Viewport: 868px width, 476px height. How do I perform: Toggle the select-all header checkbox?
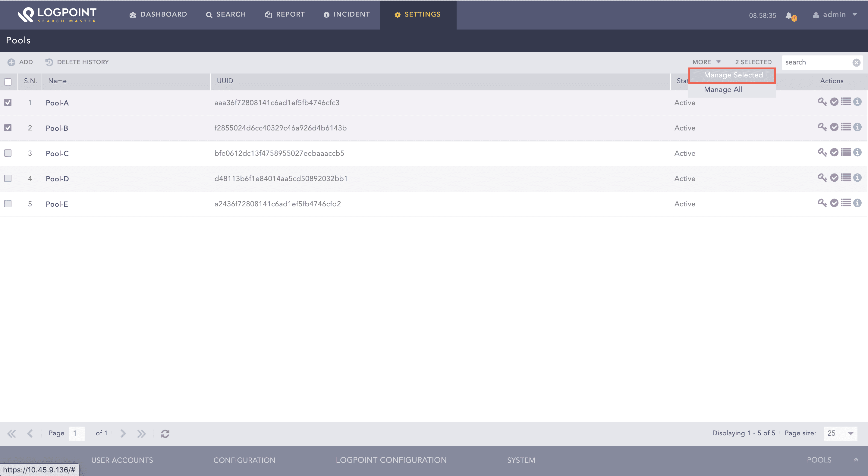pyautogui.click(x=8, y=82)
